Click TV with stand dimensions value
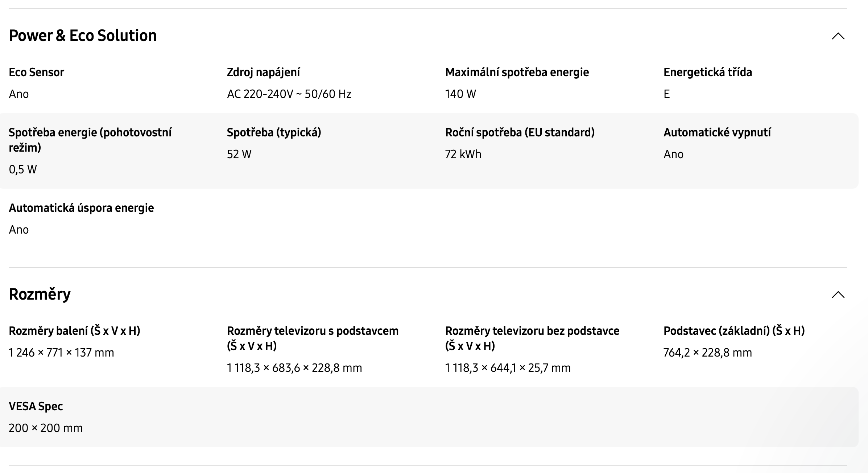This screenshot has height=473, width=868. point(294,368)
